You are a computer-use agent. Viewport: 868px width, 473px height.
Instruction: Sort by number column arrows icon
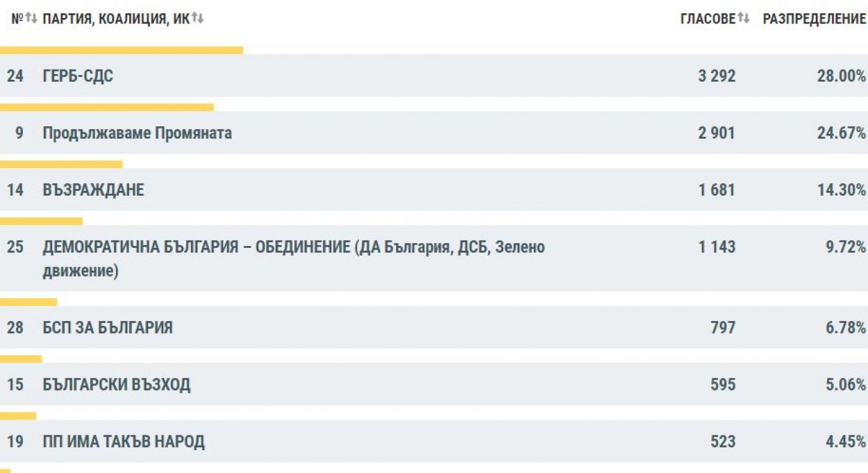[31, 19]
